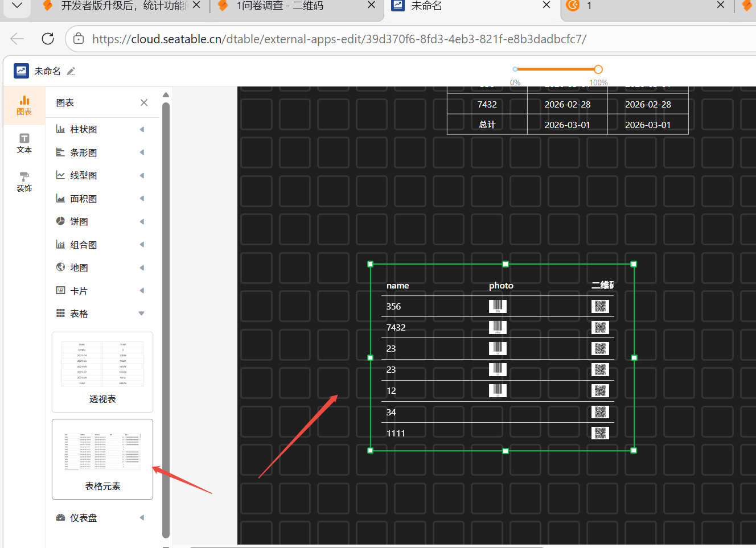Click the SeaTable app logo icon
Viewport: 756px width, 548px height.
tap(21, 71)
